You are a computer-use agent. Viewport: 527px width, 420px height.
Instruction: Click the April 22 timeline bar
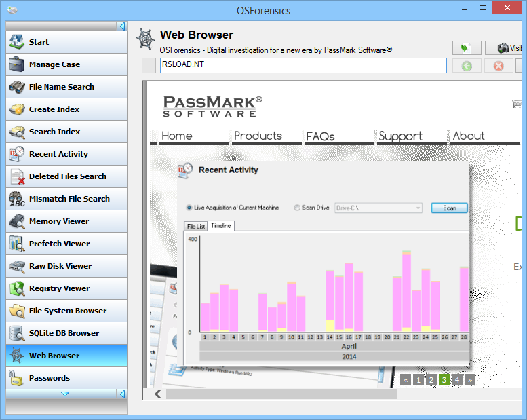click(406, 291)
